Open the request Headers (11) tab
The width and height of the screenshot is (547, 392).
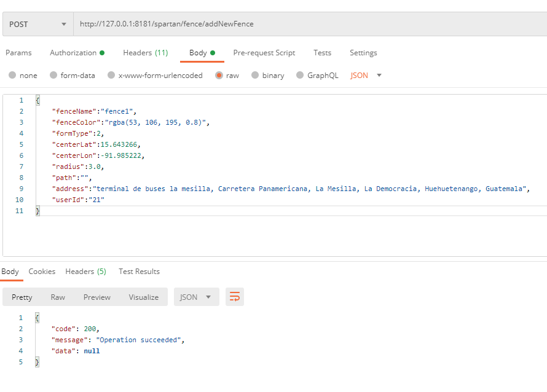click(146, 53)
